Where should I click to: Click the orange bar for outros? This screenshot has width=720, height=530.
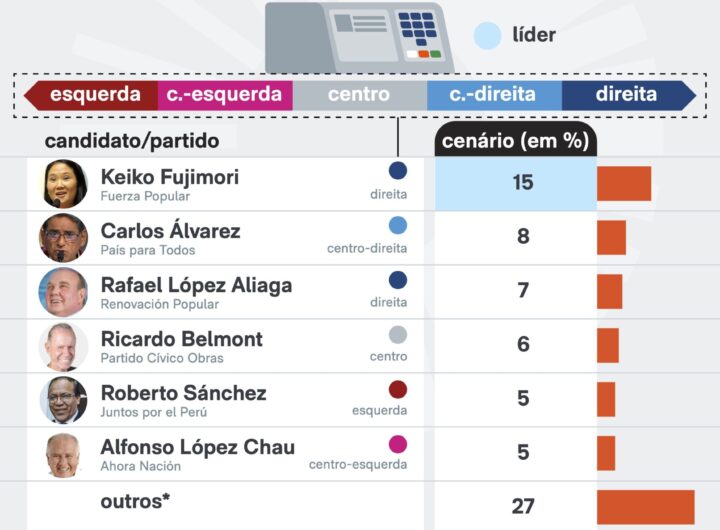click(645, 507)
